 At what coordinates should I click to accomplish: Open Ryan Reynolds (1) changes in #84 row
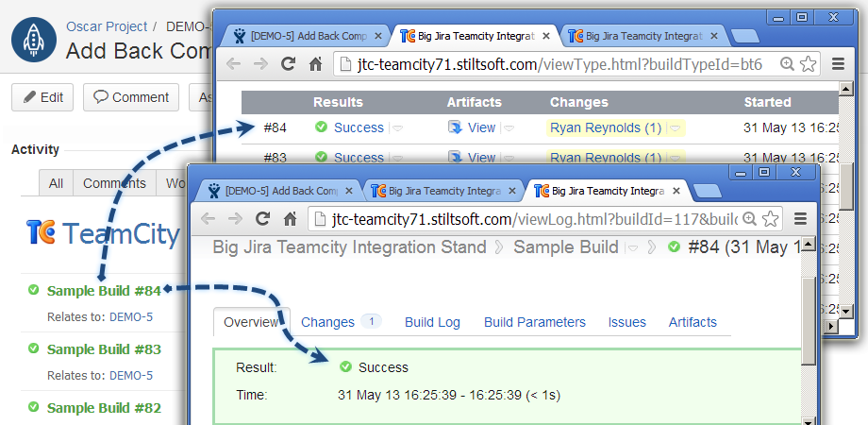click(x=606, y=128)
